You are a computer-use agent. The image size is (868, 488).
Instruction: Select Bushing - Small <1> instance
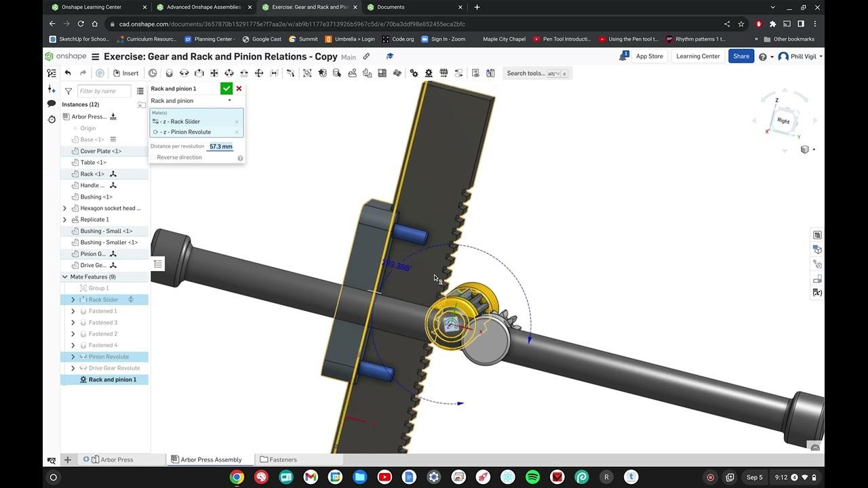tap(106, 231)
